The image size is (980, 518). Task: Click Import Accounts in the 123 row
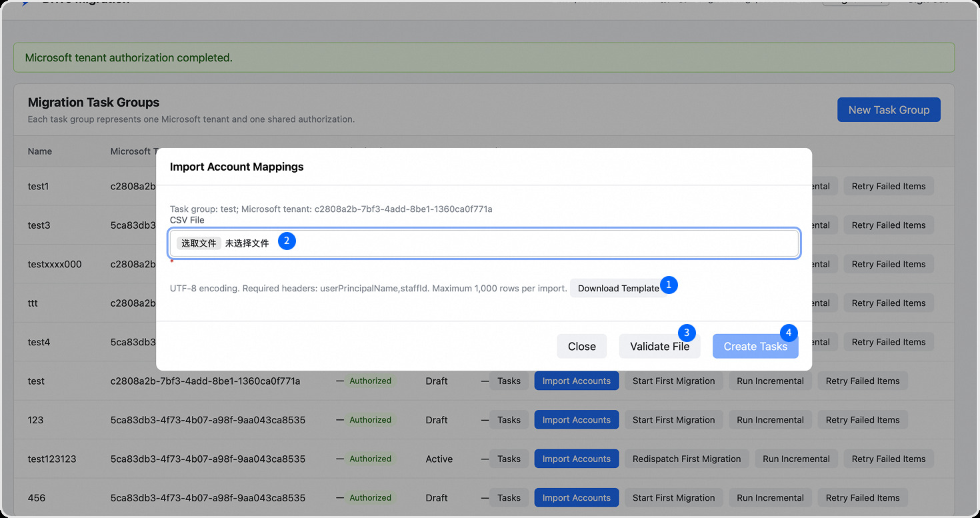[577, 420]
